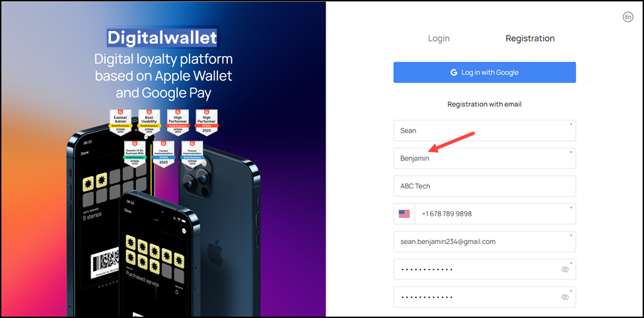Focus the first name field containing Sean

click(x=485, y=131)
